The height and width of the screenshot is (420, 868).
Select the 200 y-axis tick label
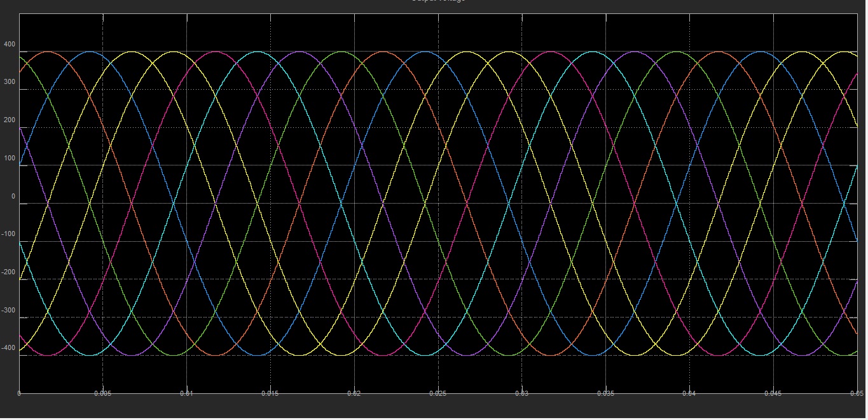pos(10,120)
